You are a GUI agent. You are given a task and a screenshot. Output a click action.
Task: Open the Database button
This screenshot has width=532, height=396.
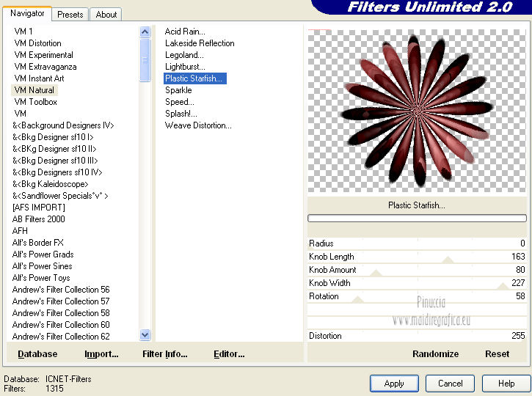click(x=37, y=354)
